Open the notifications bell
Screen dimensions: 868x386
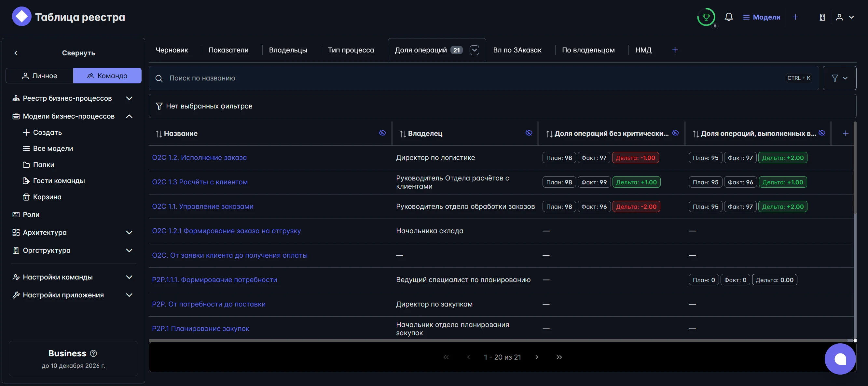point(728,17)
